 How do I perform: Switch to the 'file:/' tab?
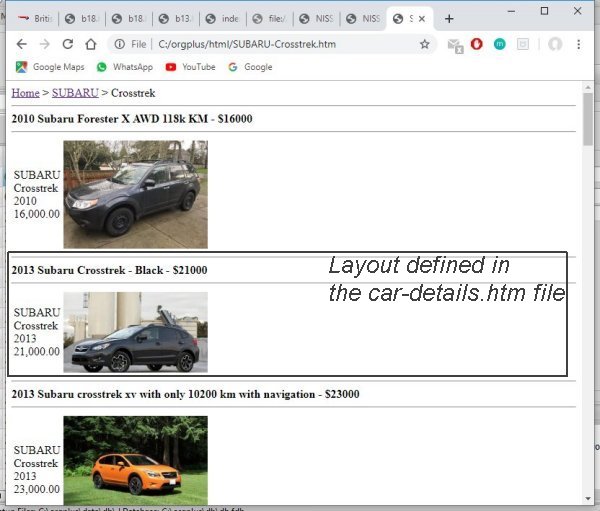click(270, 19)
